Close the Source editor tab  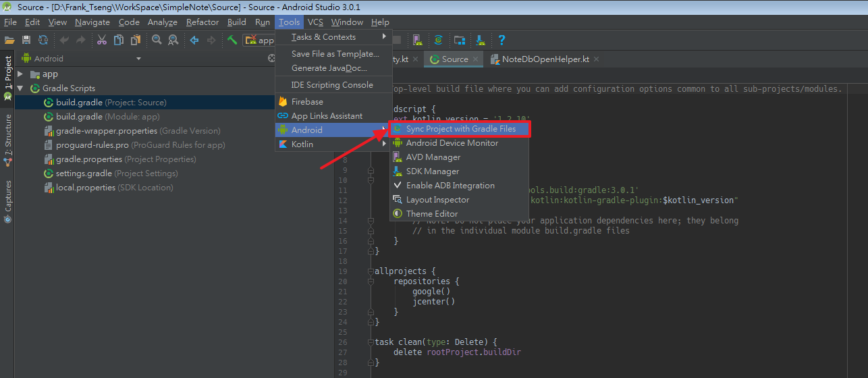tap(476, 59)
